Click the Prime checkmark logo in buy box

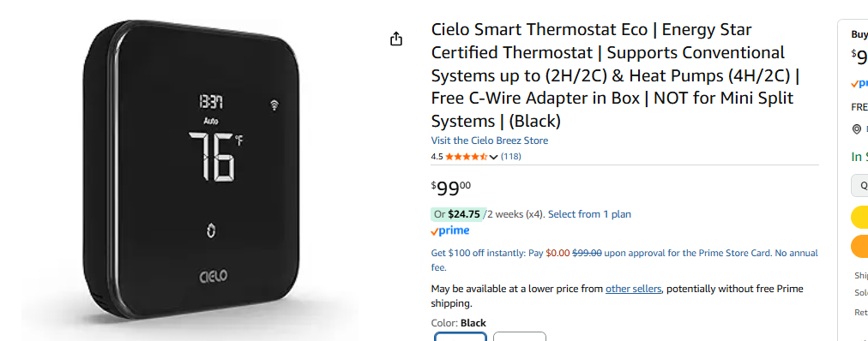click(x=859, y=83)
